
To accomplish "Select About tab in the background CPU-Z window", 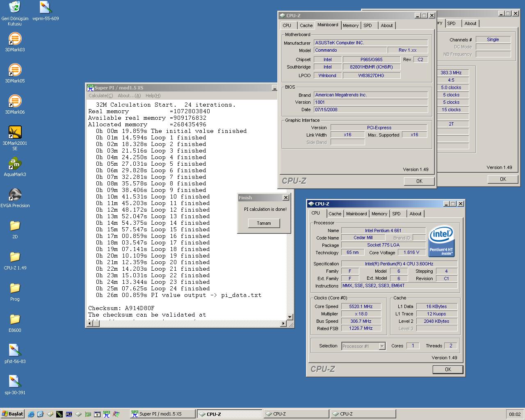I will [x=470, y=23].
